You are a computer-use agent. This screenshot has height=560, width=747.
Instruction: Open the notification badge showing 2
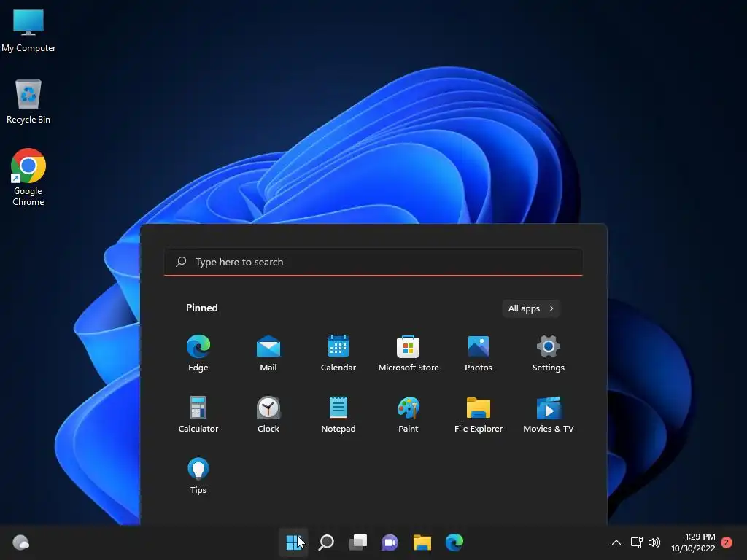point(727,542)
